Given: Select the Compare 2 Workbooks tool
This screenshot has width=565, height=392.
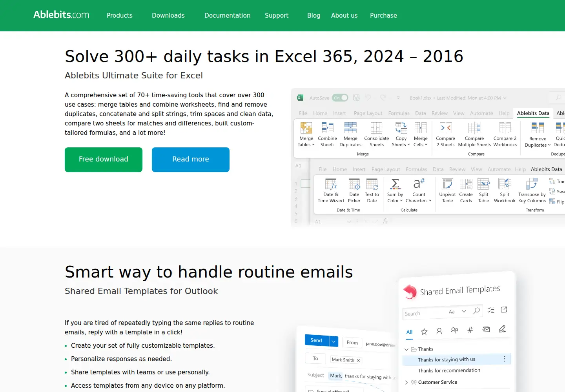Looking at the screenshot, I should [x=505, y=134].
